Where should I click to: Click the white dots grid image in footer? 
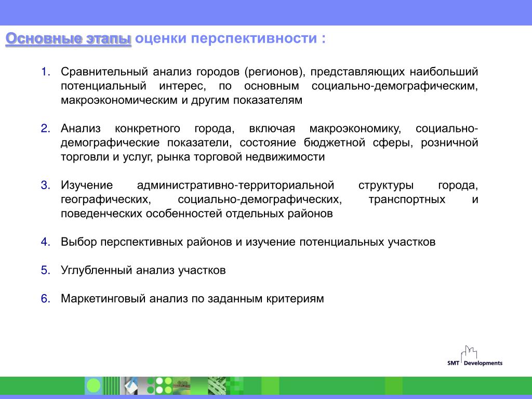[x=160, y=386]
